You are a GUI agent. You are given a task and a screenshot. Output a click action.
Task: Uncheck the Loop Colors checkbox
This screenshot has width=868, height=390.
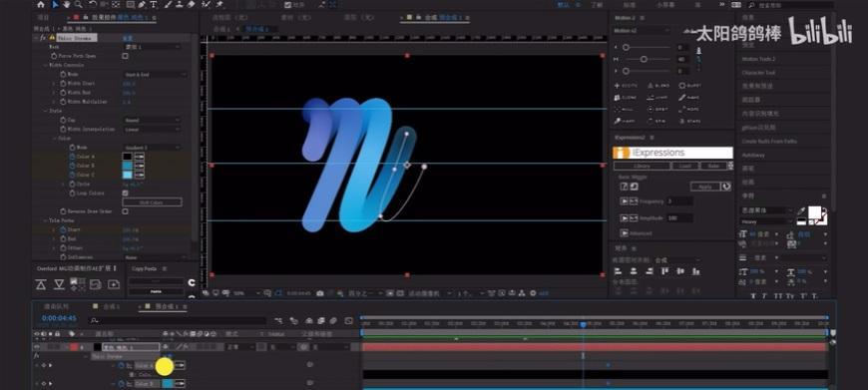(x=125, y=194)
